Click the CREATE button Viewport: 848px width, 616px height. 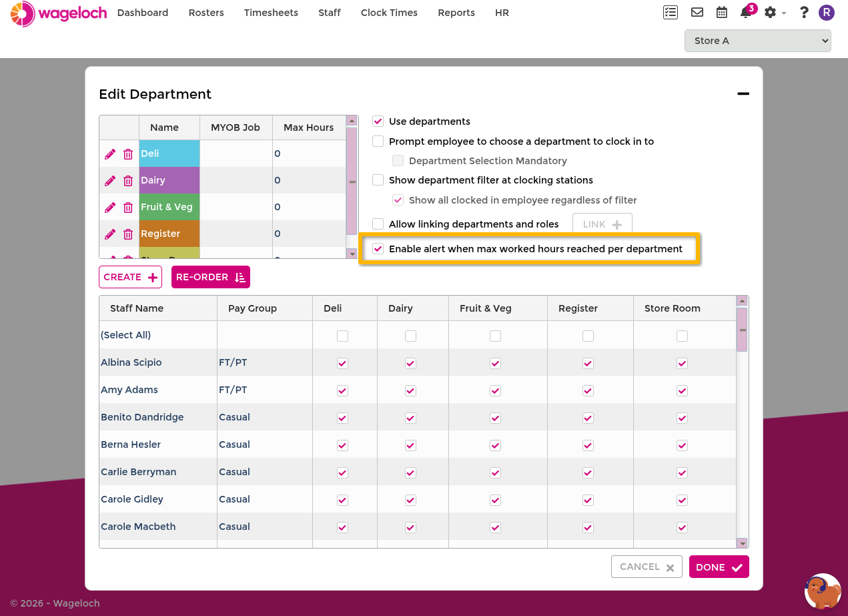coord(130,277)
